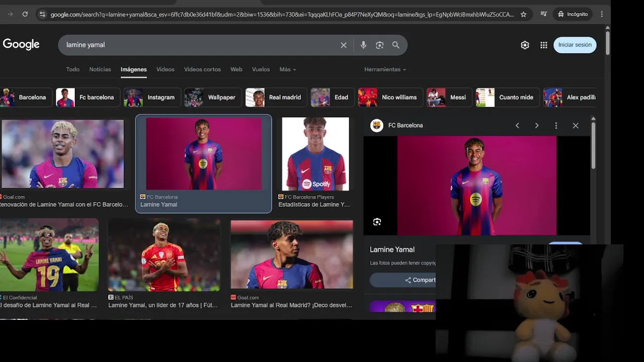This screenshot has height=362, width=644.
Task: Switch to Noticias tab
Action: [x=100, y=69]
